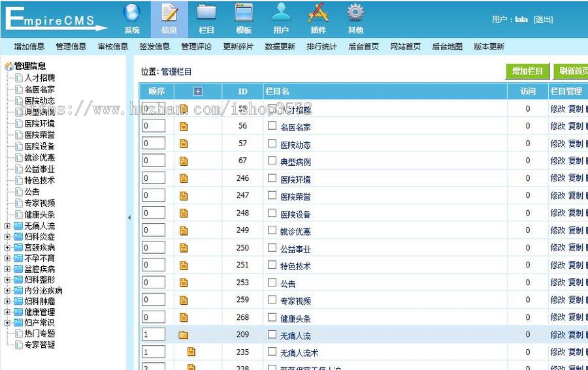Expand the 内分泌疾病 tree node
Screen dimensions: 588x370
click(7, 290)
